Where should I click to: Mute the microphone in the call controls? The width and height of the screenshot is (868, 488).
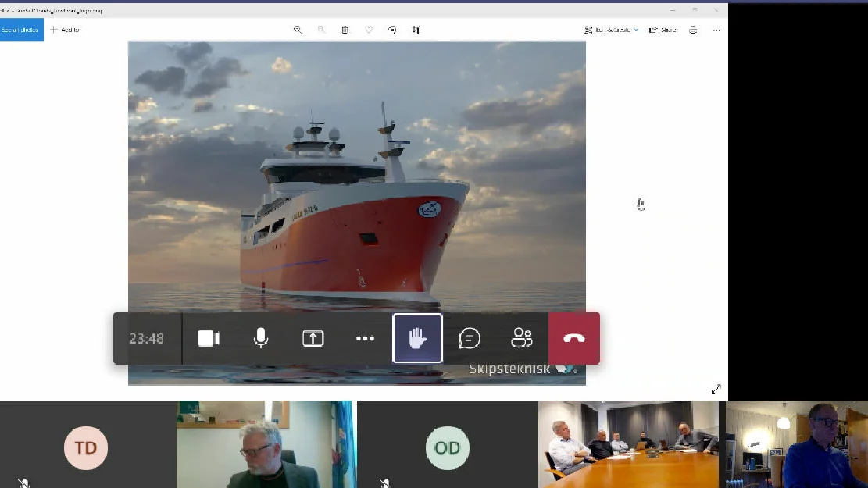[x=261, y=339]
